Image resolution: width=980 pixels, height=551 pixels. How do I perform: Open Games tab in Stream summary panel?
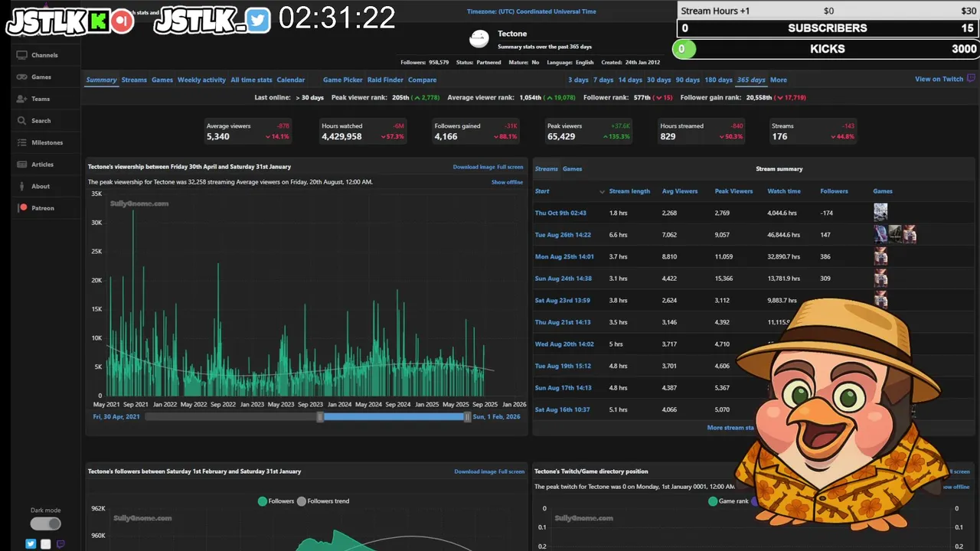click(x=572, y=168)
